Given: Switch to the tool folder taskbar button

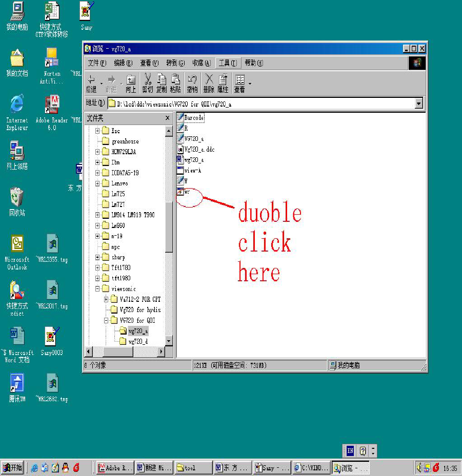Looking at the screenshot, I should coord(193,468).
